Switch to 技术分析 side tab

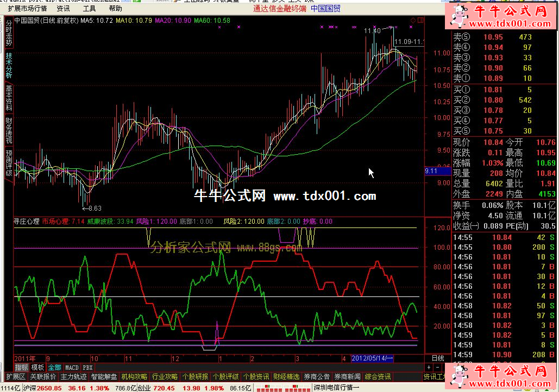pos(9,66)
